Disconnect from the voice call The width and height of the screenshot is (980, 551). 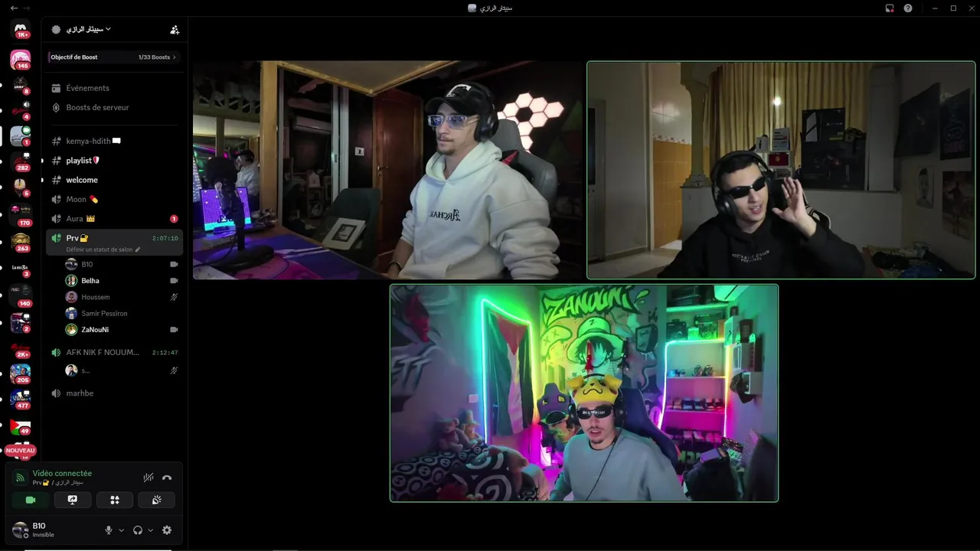pos(167,478)
